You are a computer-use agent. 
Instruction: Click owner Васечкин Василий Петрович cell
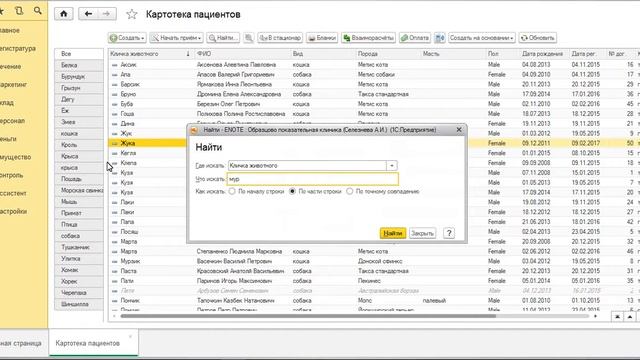(234, 261)
